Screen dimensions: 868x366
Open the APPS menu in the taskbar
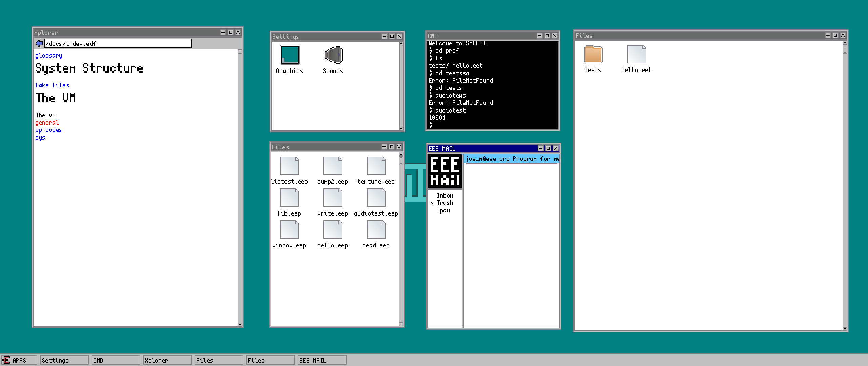coord(19,360)
